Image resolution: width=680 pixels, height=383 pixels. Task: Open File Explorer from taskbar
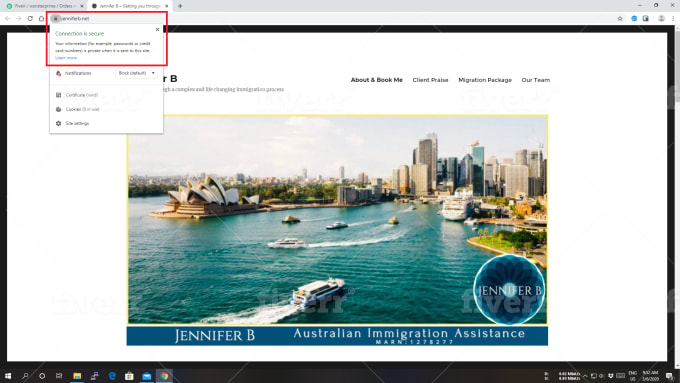pyautogui.click(x=77, y=376)
